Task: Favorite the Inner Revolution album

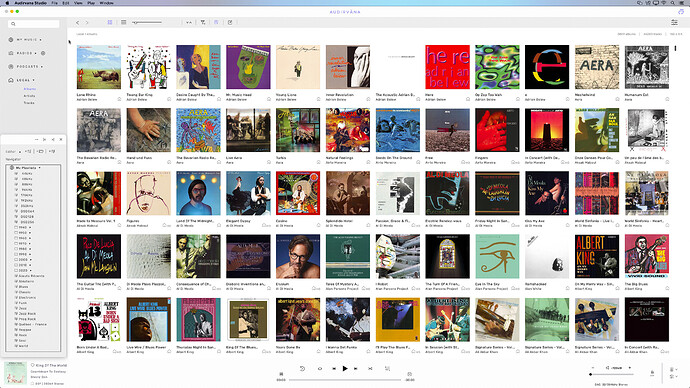Action: tap(368, 99)
